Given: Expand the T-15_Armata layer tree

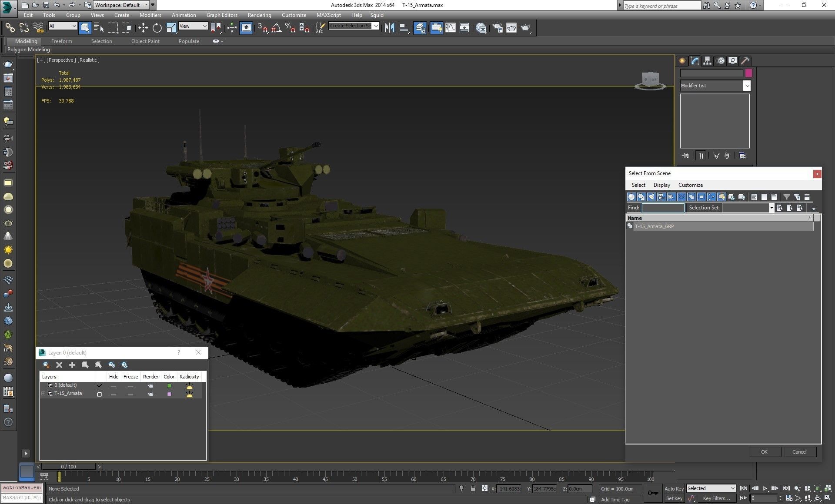Looking at the screenshot, I should [43, 394].
